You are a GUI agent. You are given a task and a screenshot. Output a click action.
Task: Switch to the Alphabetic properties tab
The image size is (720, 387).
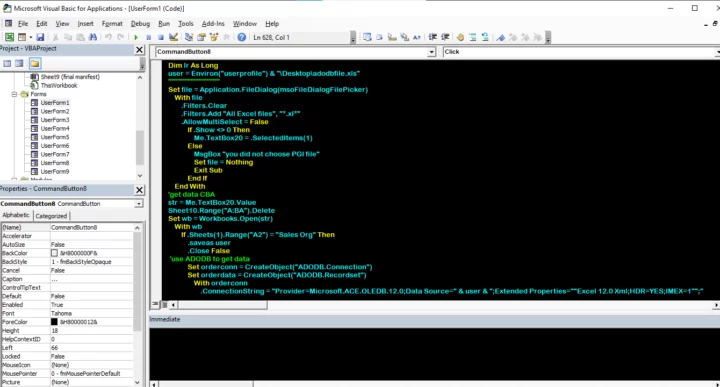point(16,215)
